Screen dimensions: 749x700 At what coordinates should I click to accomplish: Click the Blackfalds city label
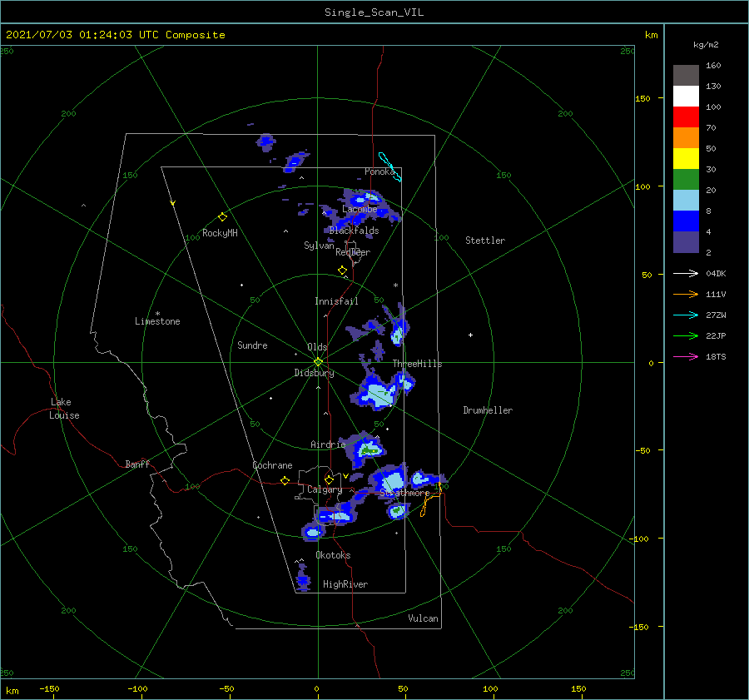tap(354, 231)
